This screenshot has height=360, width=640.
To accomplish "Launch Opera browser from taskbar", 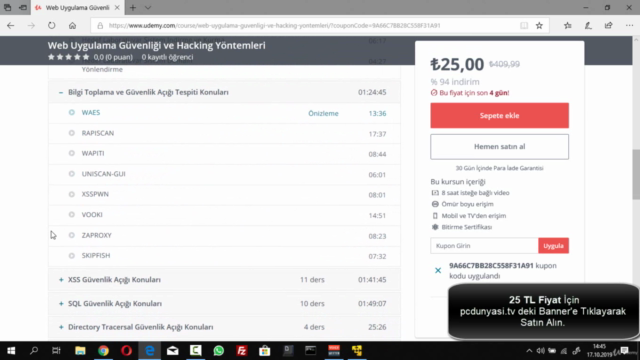I will 126,351.
